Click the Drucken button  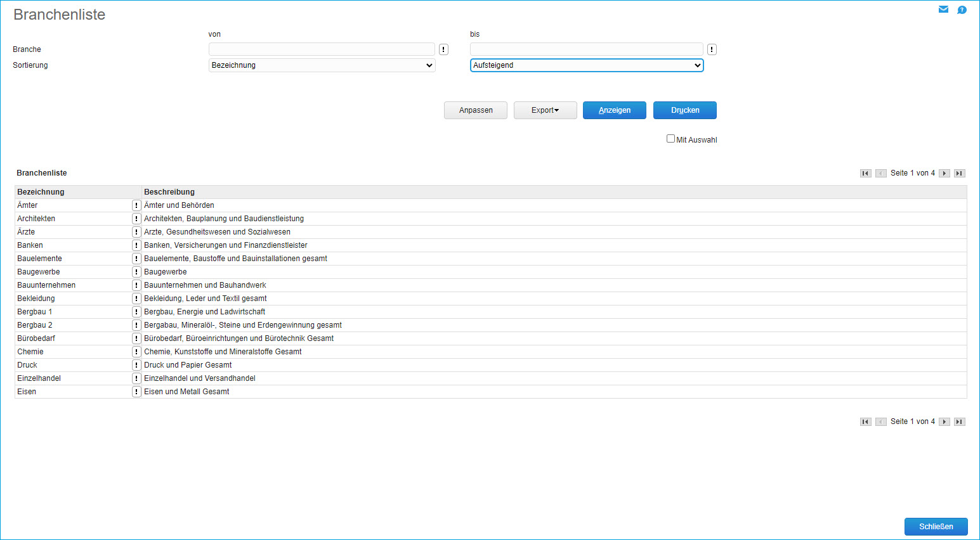[684, 110]
